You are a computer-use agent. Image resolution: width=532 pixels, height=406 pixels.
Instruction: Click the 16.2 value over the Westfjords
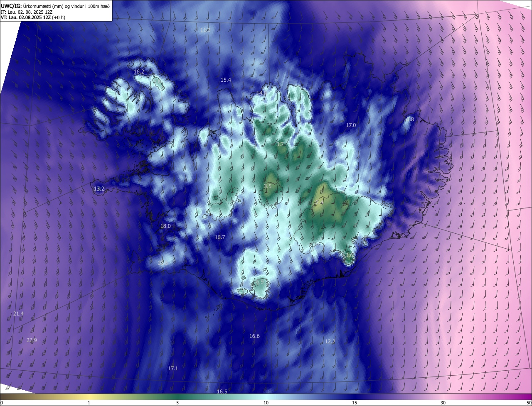139,72
